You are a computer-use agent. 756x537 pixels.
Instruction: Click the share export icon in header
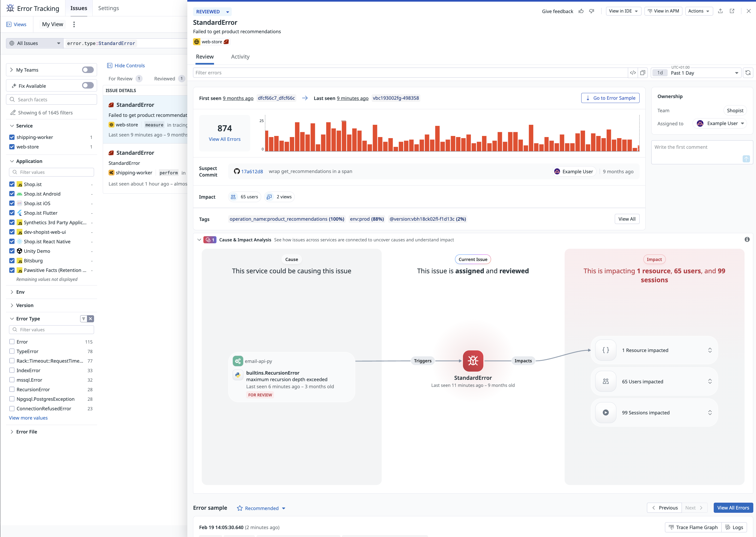pos(720,11)
